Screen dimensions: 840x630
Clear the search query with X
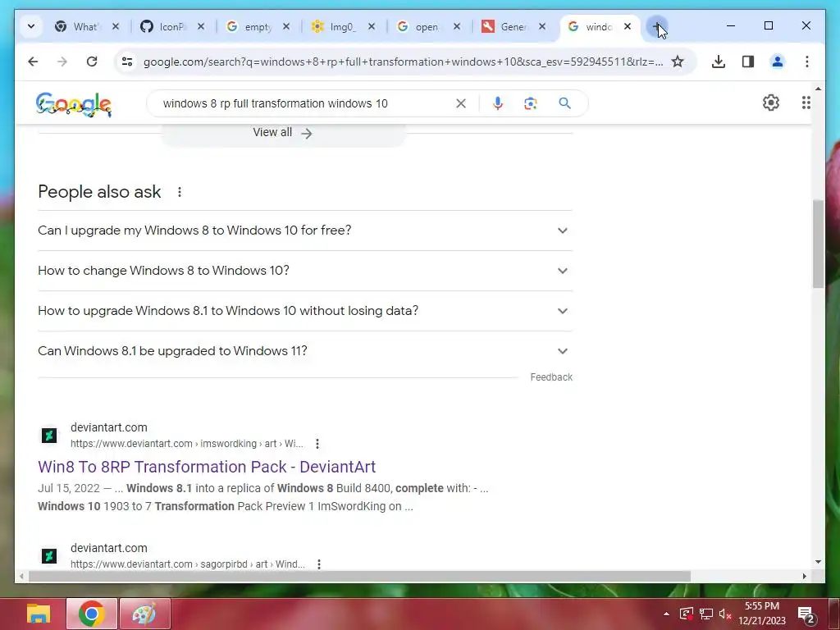tap(461, 103)
